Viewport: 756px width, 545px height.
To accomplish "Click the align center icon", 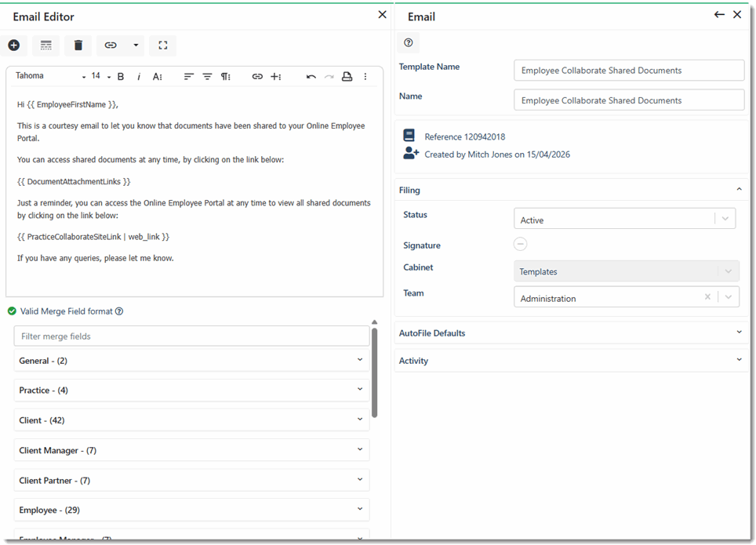I will [207, 77].
